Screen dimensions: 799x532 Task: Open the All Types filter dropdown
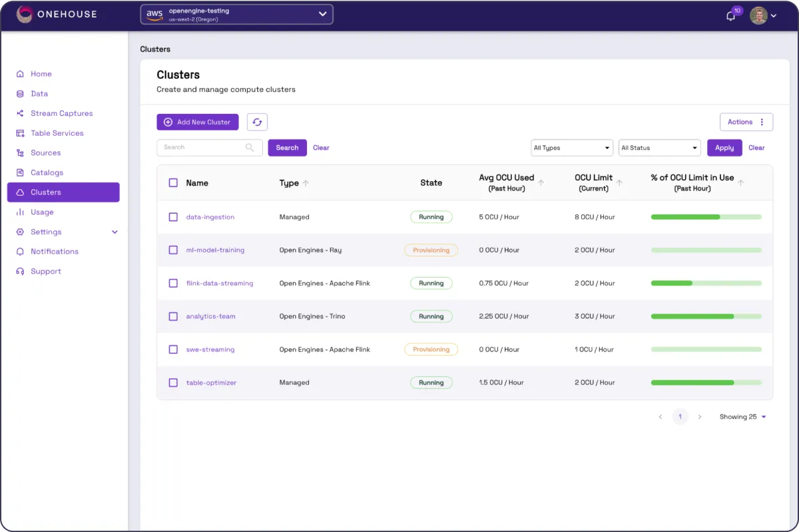click(x=572, y=148)
